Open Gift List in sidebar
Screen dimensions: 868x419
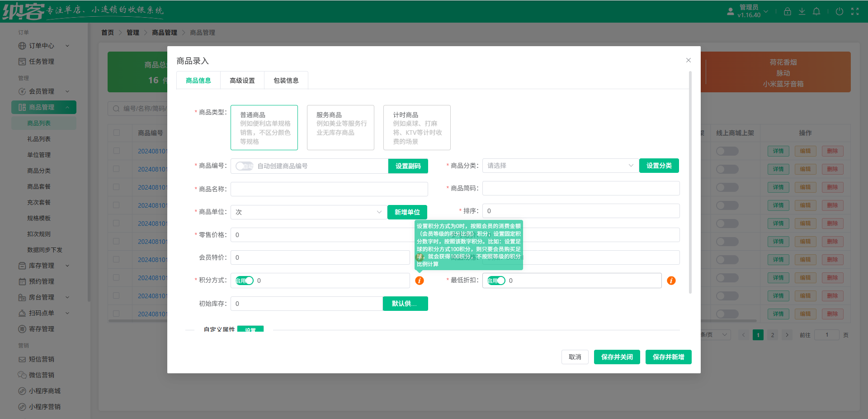39,139
